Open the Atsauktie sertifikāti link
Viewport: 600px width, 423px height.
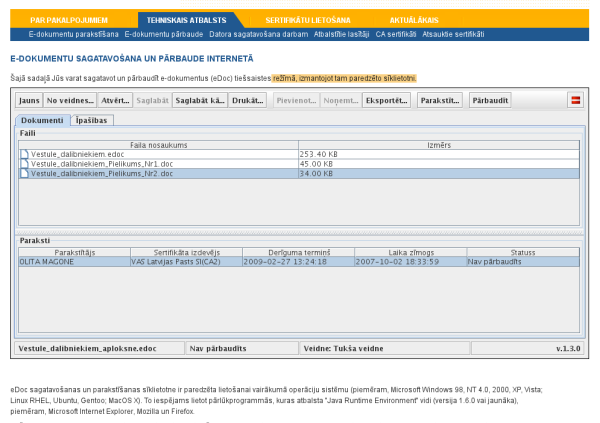[453, 34]
